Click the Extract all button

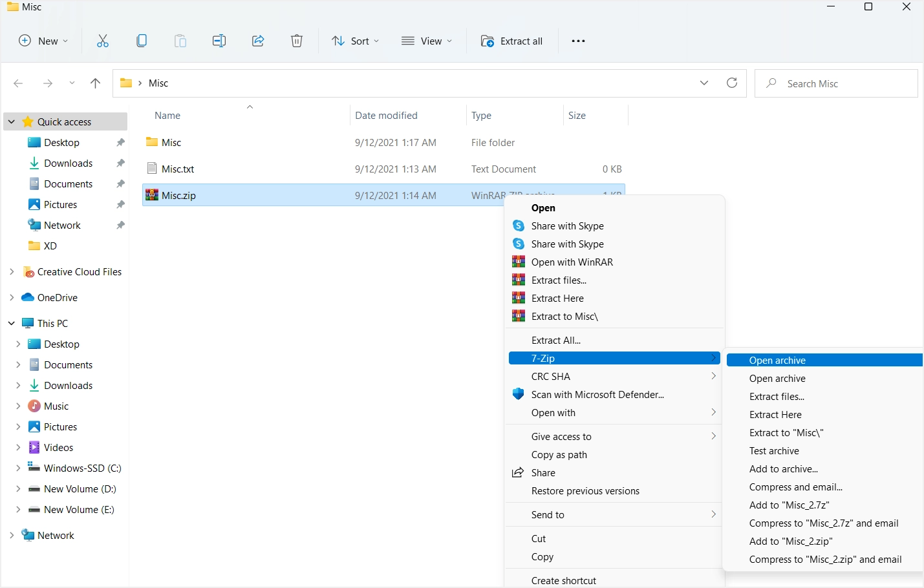coord(512,41)
